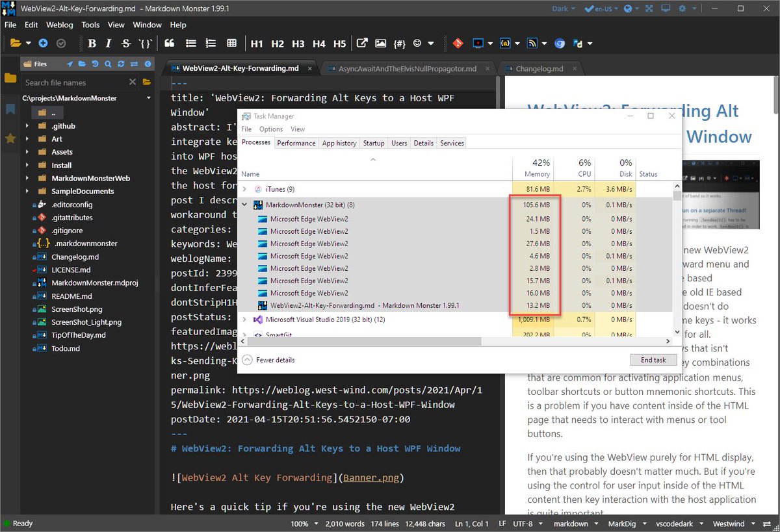Screen dimensions: 780x532
Task: Open a file with the folder icon
Action: pos(16,44)
